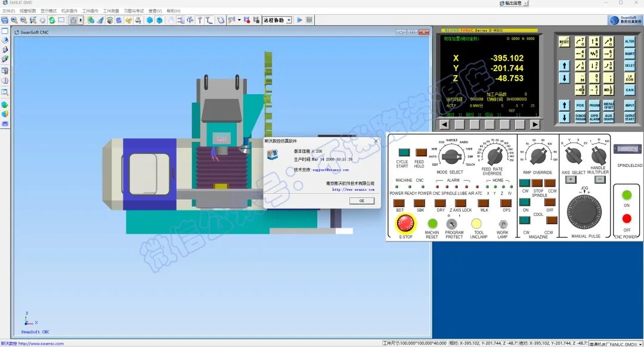This screenshot has height=347, width=644.
Task: Click the green rotate view toolbar icon
Action: (x=52, y=20)
